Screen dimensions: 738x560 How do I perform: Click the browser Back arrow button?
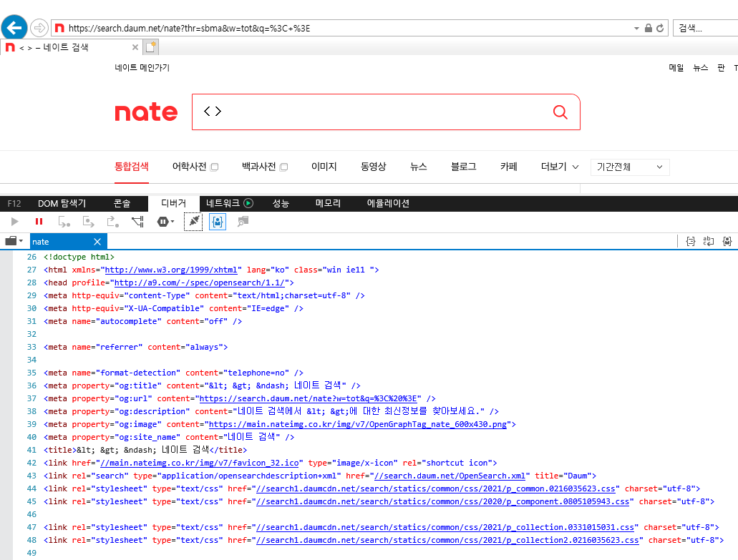click(x=14, y=28)
